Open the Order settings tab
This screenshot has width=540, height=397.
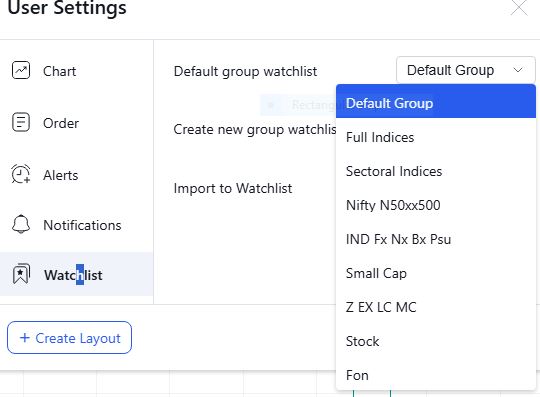pos(76,123)
